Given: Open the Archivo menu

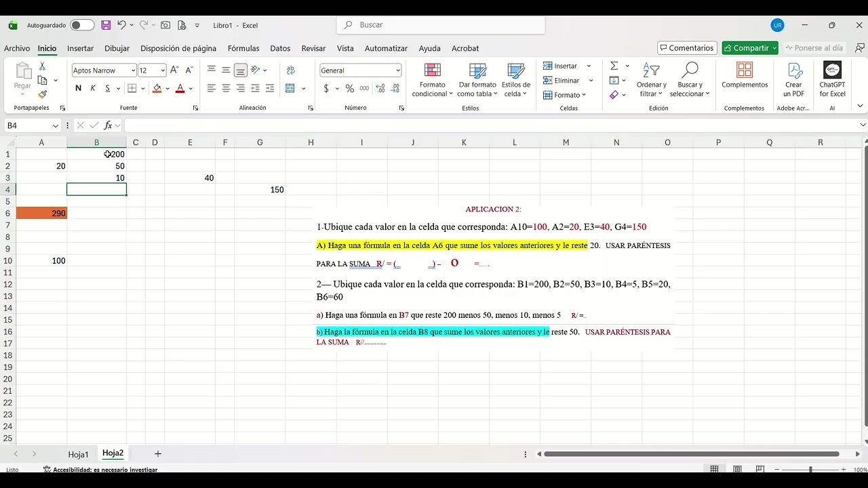Looking at the screenshot, I should click(x=17, y=48).
